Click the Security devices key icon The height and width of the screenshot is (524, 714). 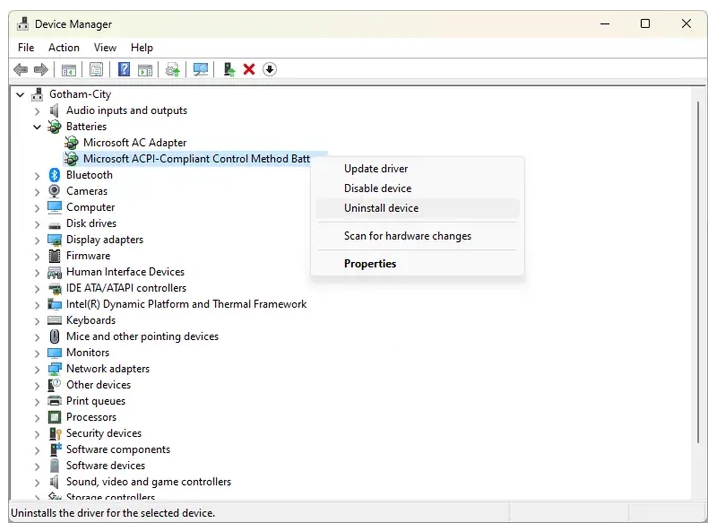pos(55,433)
